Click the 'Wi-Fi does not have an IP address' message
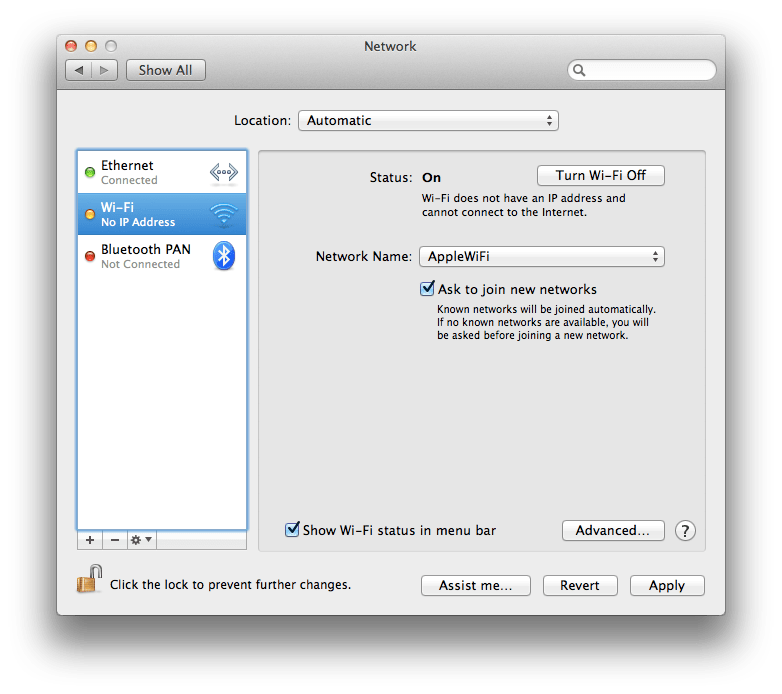Screen dimensions: 782x694 524,205
